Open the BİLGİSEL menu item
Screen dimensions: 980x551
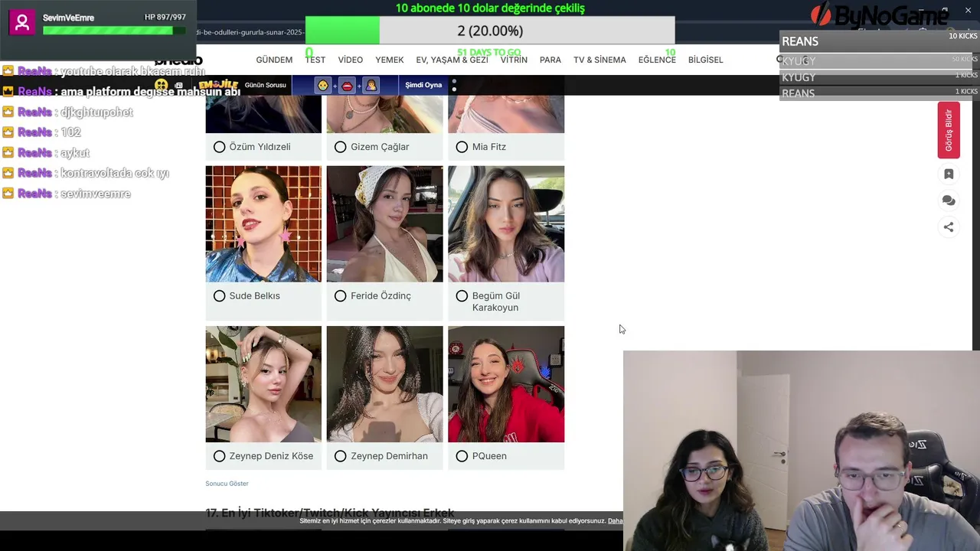pyautogui.click(x=706, y=60)
